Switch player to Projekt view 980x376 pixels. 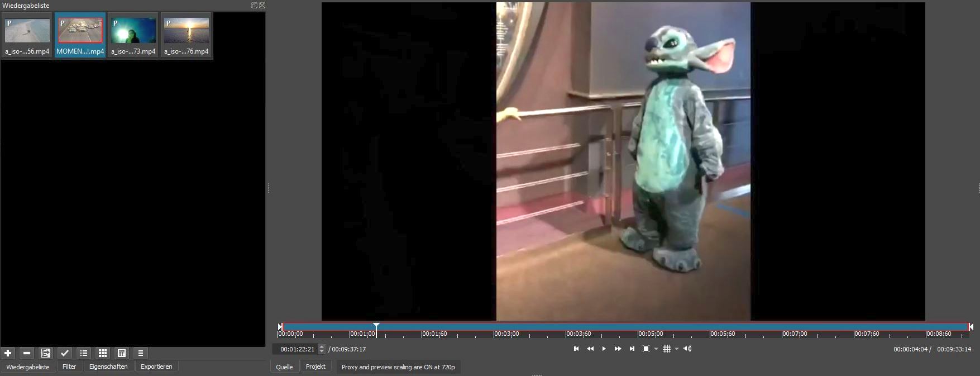tap(315, 367)
